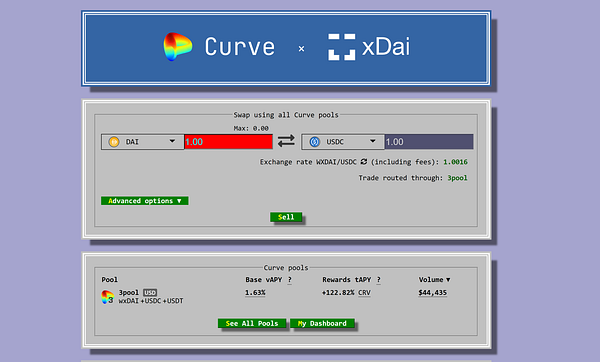Click the +122.82% rewards value
Viewport: 600px width, 362px height.
(338, 292)
